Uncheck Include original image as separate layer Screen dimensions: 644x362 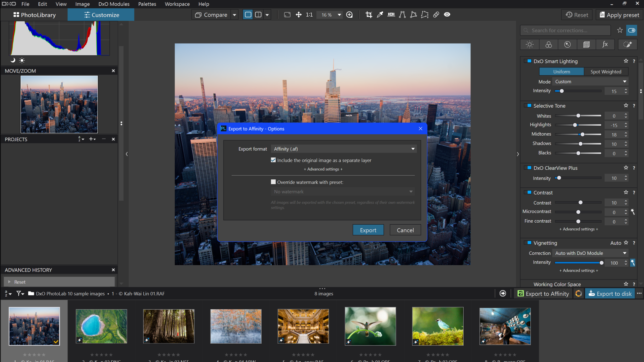pos(273,160)
